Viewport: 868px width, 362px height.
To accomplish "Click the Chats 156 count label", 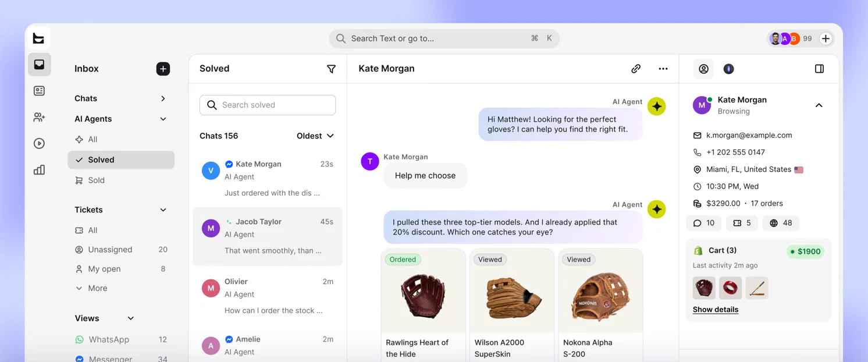I will coord(219,136).
